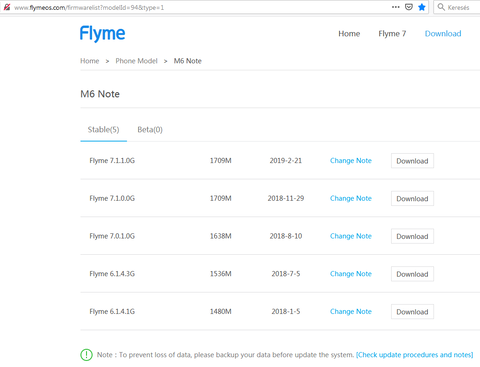
Task: Select the Stable(5) tab
Action: pos(103,130)
